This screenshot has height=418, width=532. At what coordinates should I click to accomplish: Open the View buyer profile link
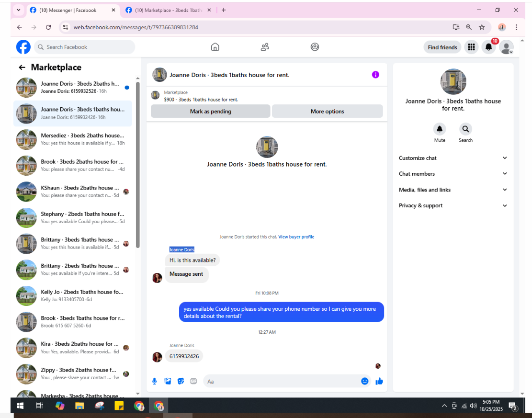(x=296, y=237)
